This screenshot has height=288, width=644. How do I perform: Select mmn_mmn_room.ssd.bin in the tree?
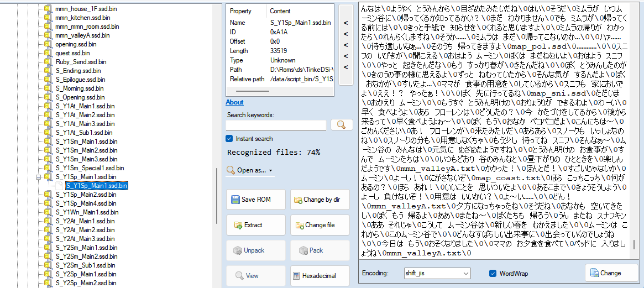(87, 27)
